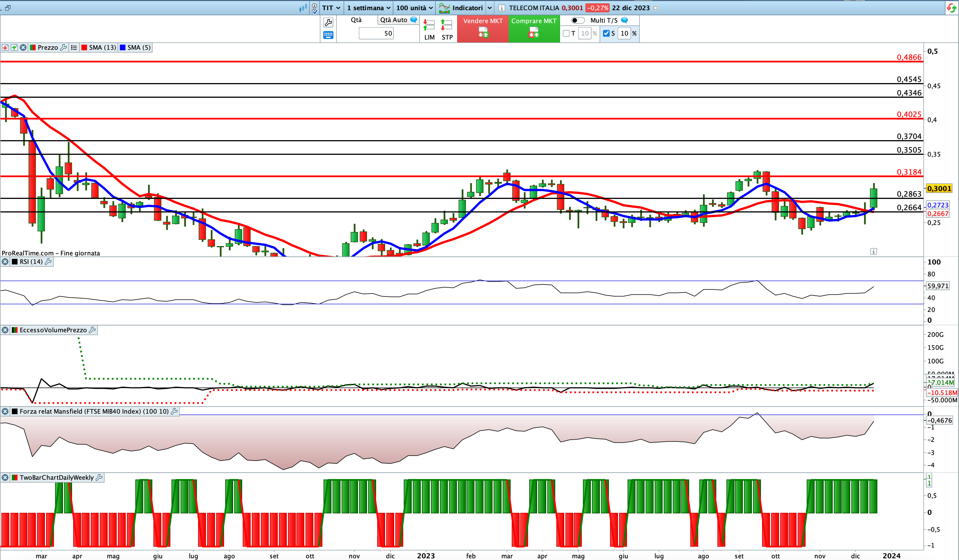Select the RSI (14) label

coord(31,262)
